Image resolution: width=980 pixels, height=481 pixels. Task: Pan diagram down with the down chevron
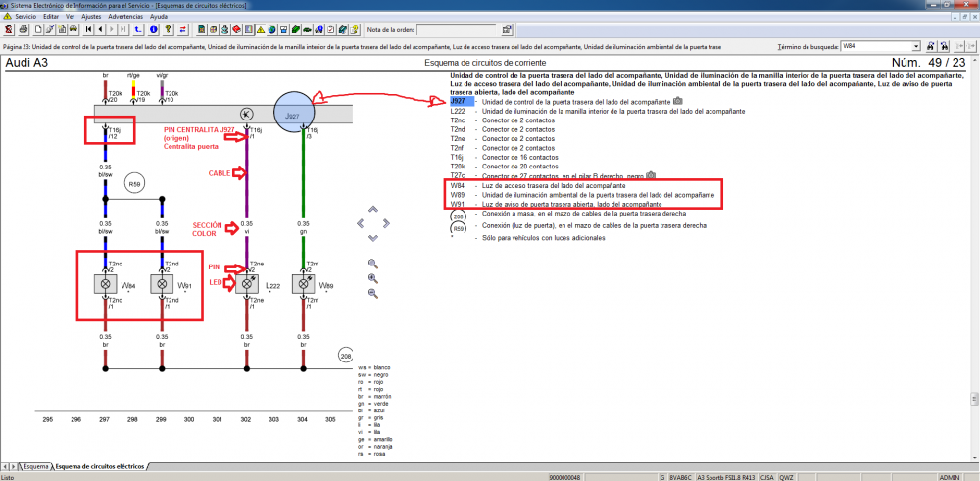pos(373,237)
